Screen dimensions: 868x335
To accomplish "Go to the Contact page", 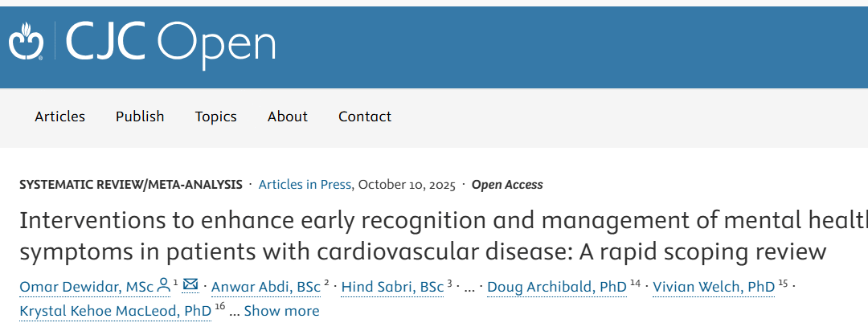I will click(x=365, y=116).
